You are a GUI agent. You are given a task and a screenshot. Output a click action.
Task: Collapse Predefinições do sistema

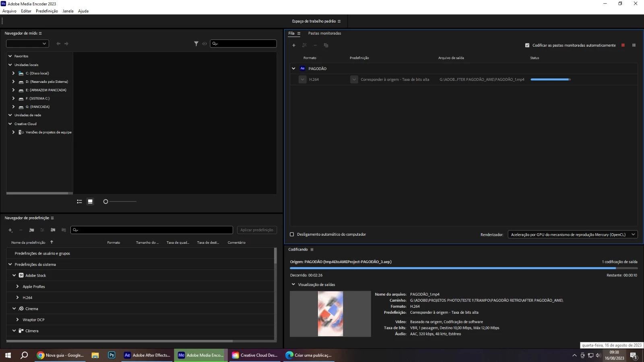(x=10, y=265)
